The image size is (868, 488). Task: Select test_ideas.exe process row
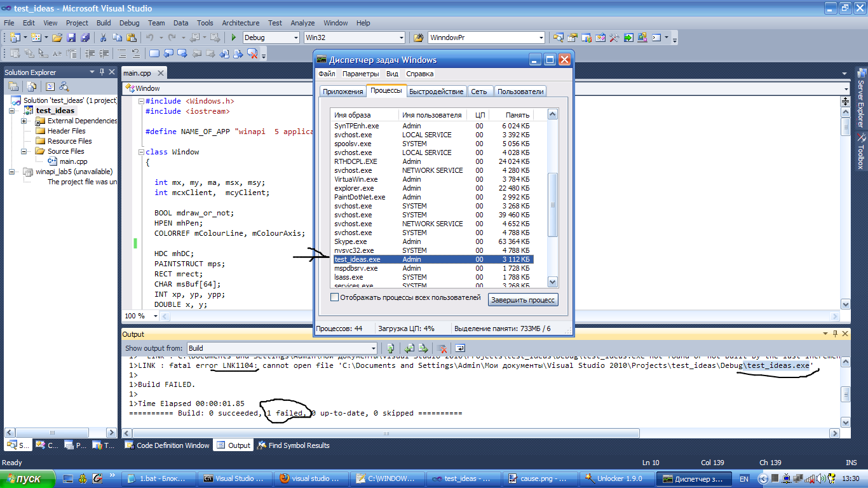point(433,259)
